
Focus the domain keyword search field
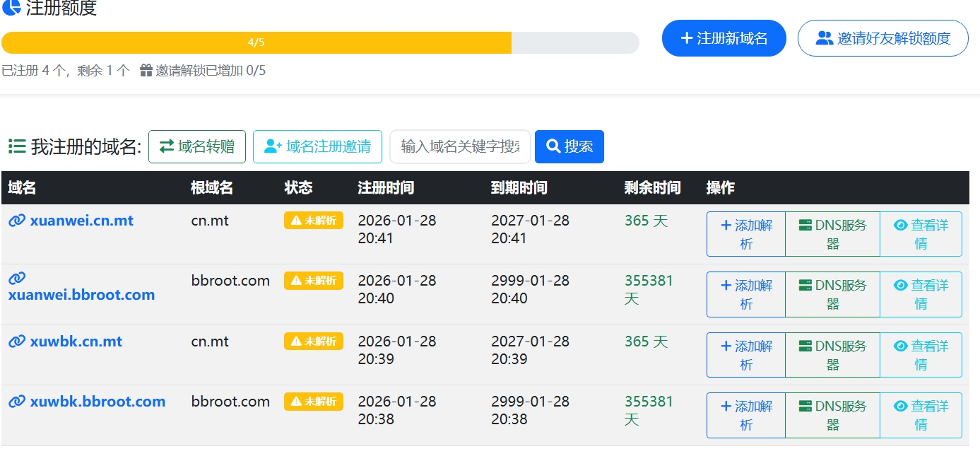click(460, 146)
